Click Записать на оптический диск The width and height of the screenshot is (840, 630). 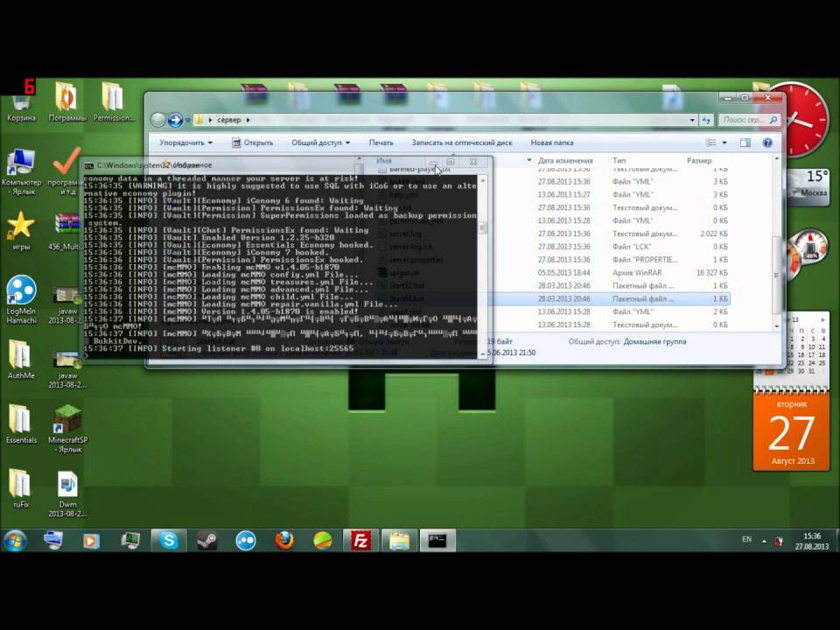(462, 143)
